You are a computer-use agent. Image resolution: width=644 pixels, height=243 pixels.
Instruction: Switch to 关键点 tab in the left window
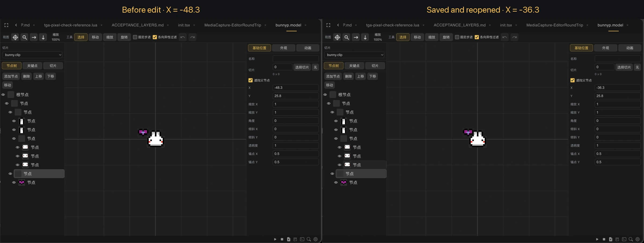[32, 66]
